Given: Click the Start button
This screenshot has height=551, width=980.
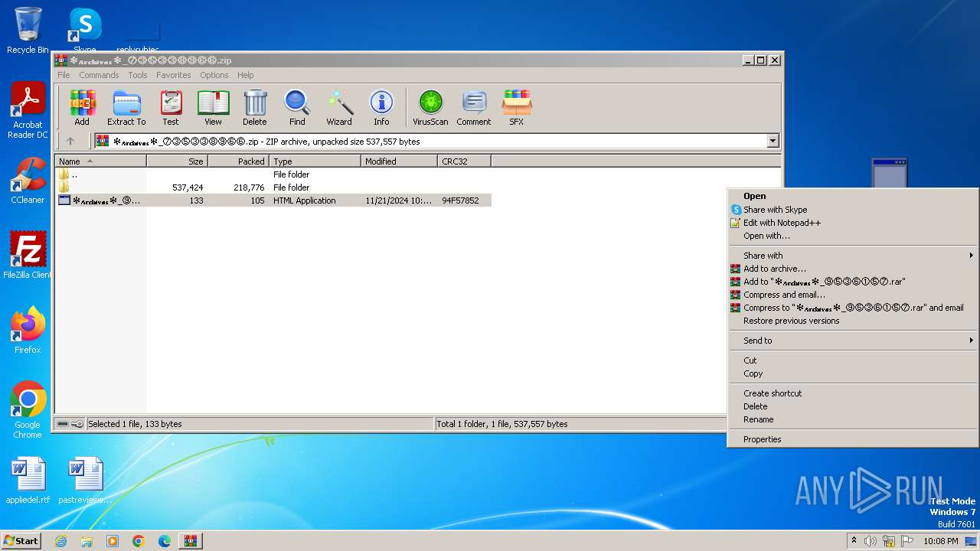Looking at the screenshot, I should [21, 541].
